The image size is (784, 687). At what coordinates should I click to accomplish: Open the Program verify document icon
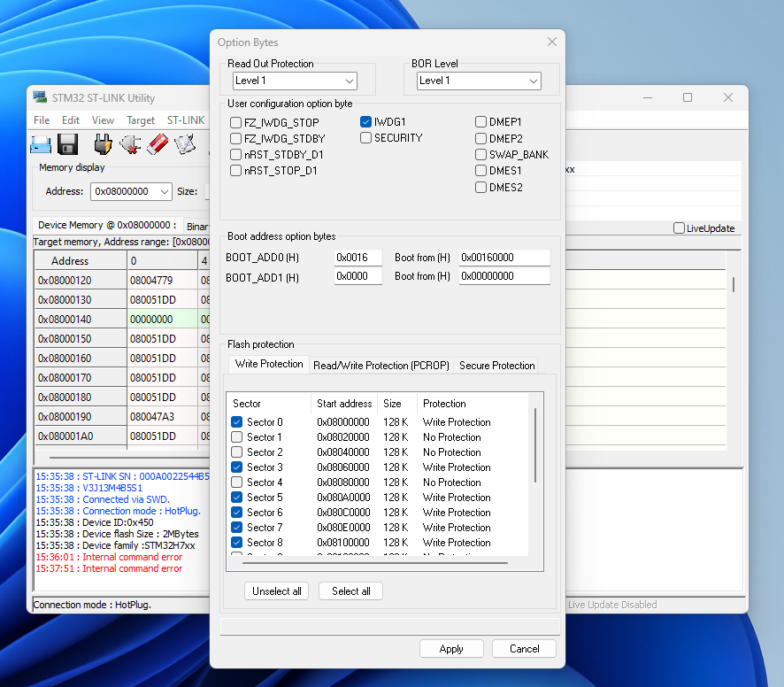[185, 143]
